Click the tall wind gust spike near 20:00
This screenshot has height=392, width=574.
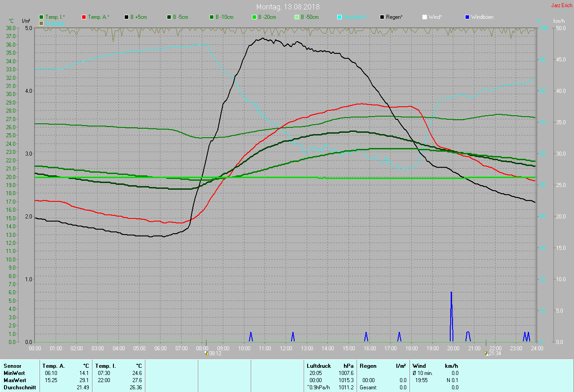tap(451, 316)
